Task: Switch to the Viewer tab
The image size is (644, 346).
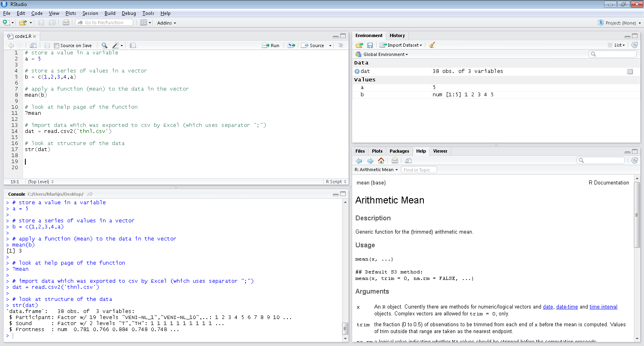Action: coord(440,151)
